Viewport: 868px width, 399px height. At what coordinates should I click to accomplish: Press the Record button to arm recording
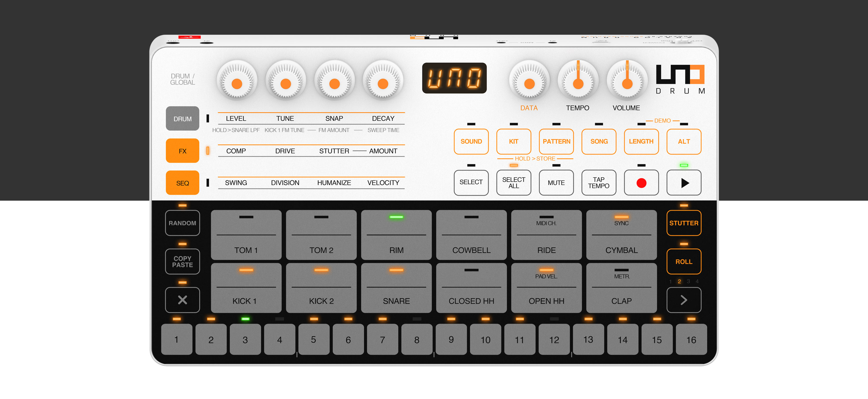[641, 184]
